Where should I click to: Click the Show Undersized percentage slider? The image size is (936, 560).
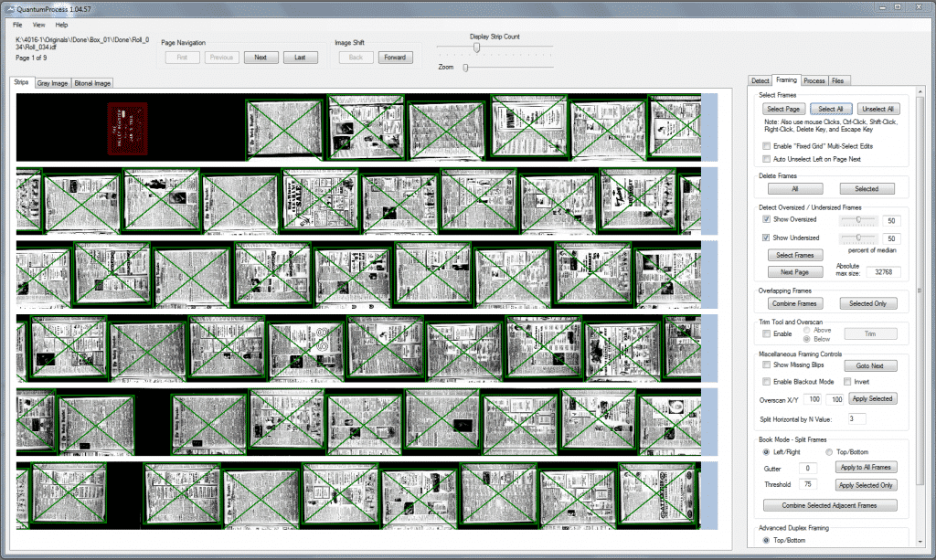click(858, 238)
